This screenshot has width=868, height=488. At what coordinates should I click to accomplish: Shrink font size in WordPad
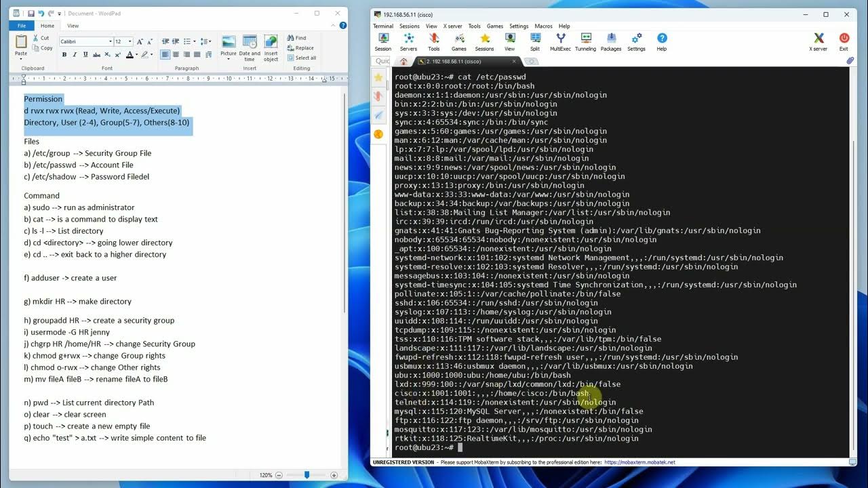(x=150, y=41)
